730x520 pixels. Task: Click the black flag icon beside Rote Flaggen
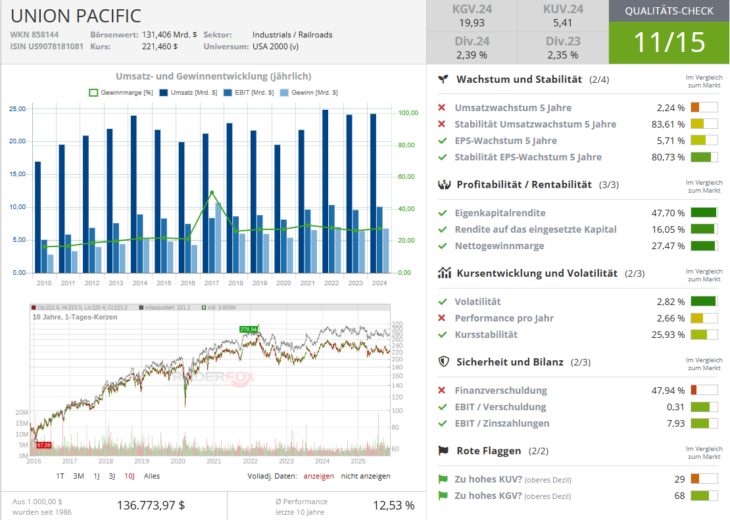[x=443, y=451]
